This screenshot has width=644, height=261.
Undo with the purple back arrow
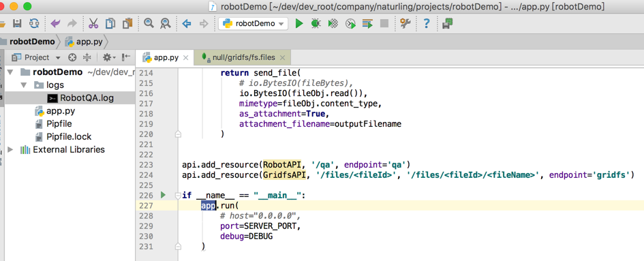55,23
